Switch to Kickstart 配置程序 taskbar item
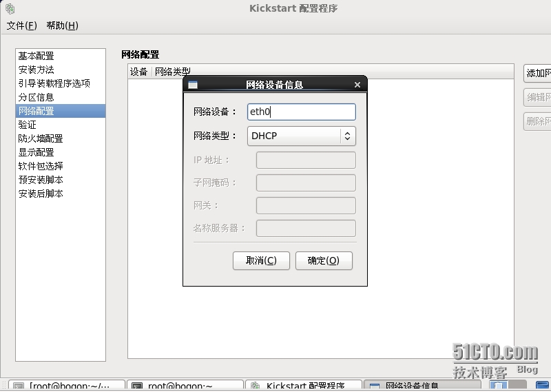Screen dimensions: 551x392 coord(304,385)
